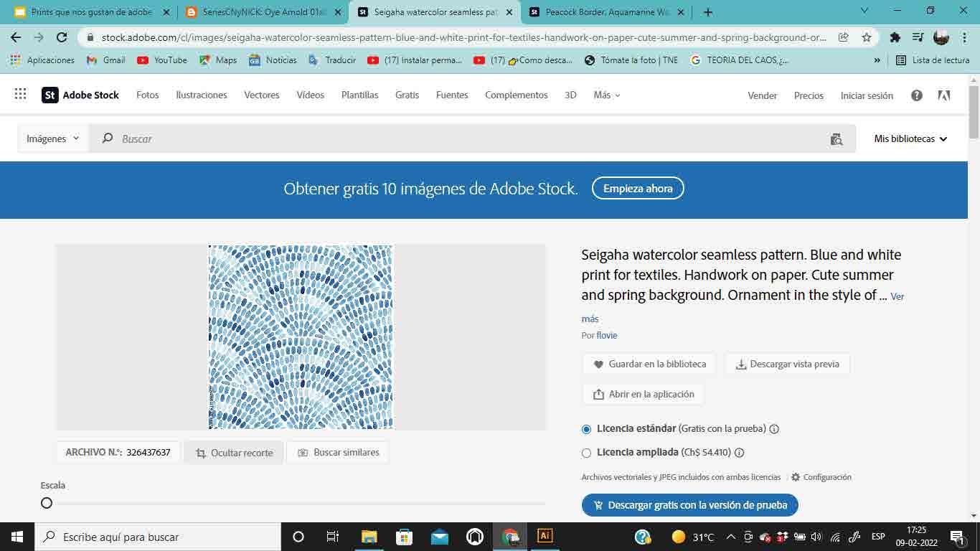Image resolution: width=980 pixels, height=551 pixels.
Task: Open the Chrome profile avatar
Action: [941, 37]
